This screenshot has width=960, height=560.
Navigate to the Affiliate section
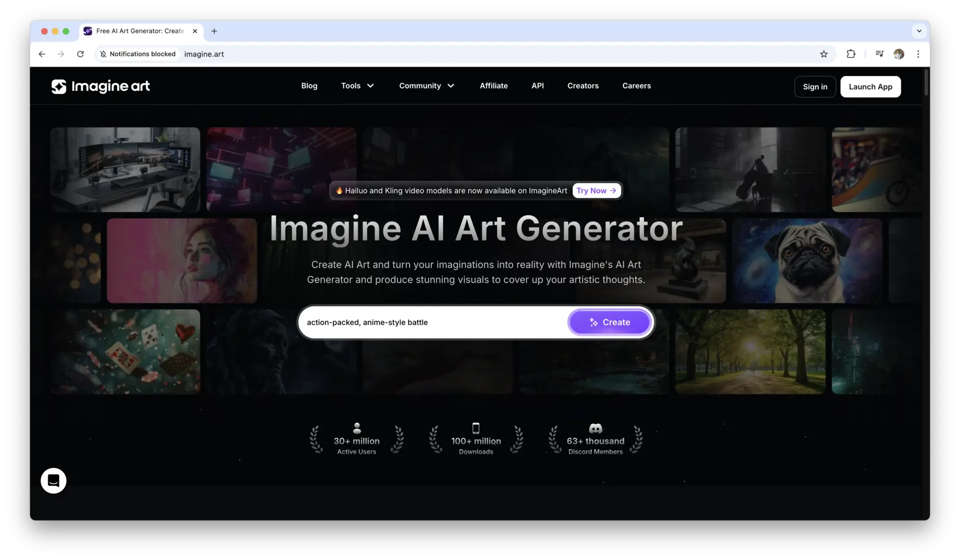(493, 86)
